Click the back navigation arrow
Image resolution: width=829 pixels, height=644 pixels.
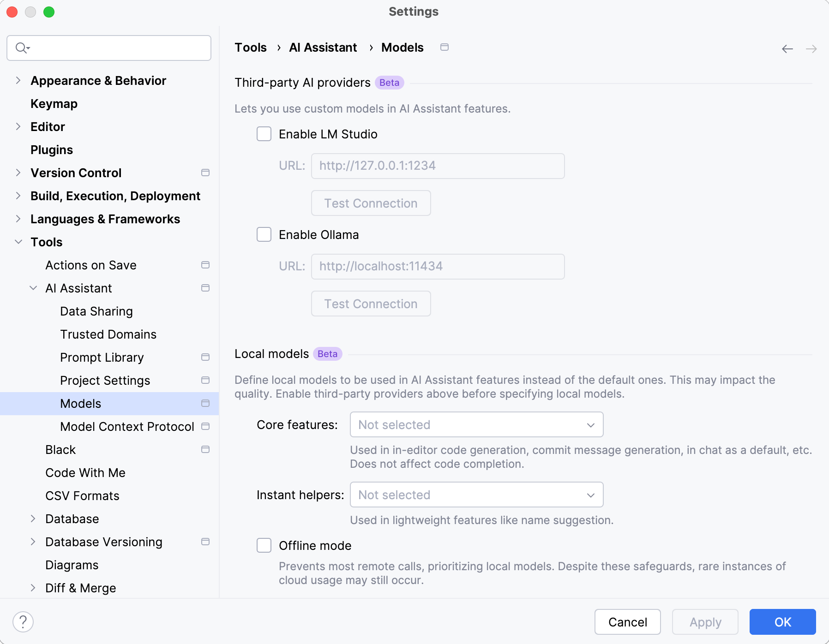tap(787, 49)
